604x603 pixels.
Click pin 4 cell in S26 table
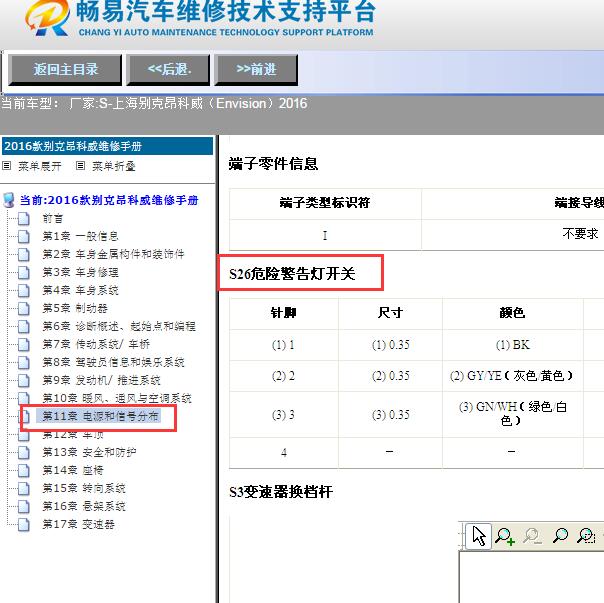(x=284, y=452)
